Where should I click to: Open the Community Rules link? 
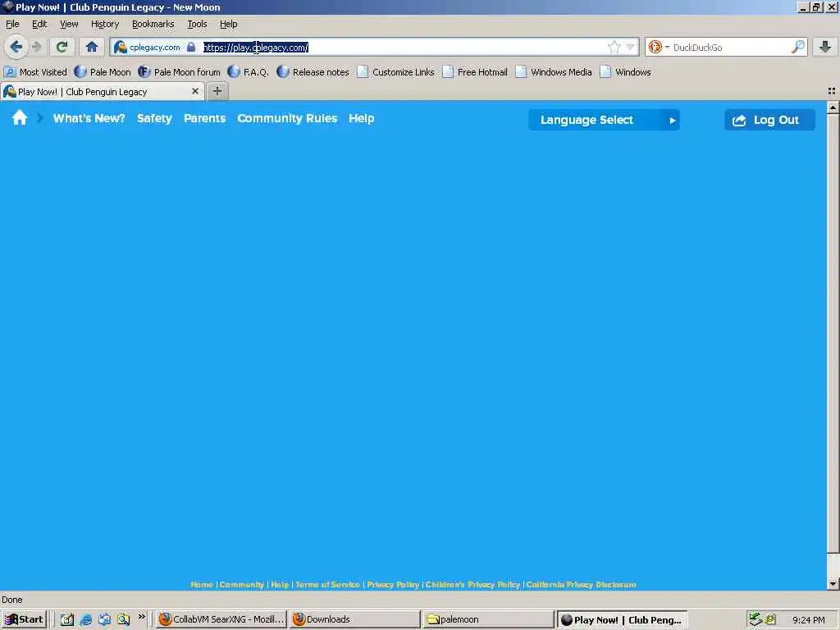[x=287, y=118]
